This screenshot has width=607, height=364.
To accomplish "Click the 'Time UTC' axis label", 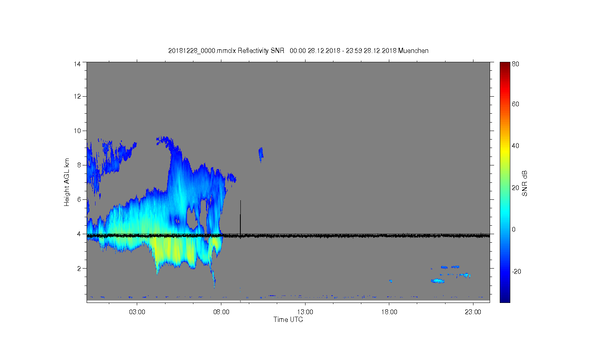I will 288,320.
